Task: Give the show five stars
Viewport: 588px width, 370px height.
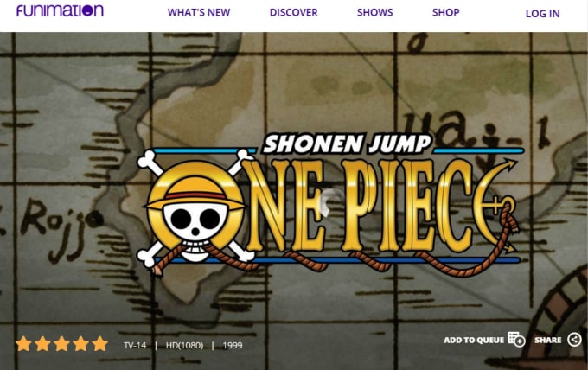Action: coord(100,344)
